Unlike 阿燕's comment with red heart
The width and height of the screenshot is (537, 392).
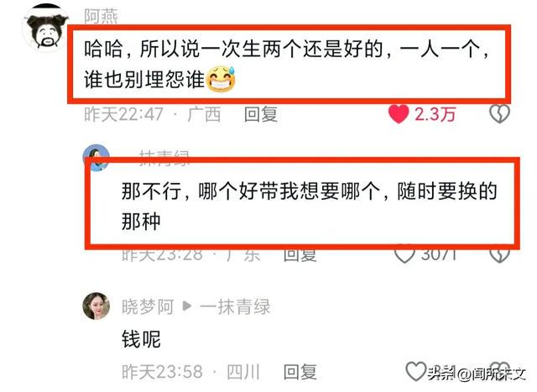pos(399,114)
